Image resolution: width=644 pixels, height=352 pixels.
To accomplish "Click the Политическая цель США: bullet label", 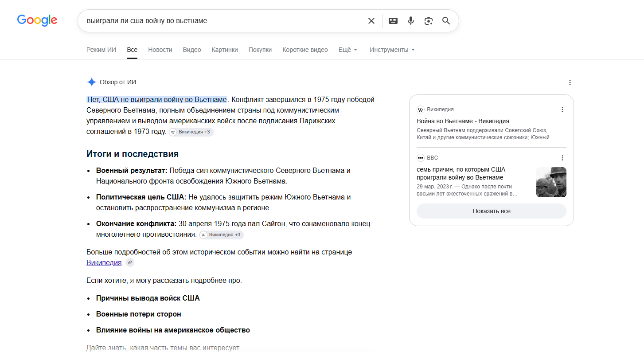I will 141,197.
